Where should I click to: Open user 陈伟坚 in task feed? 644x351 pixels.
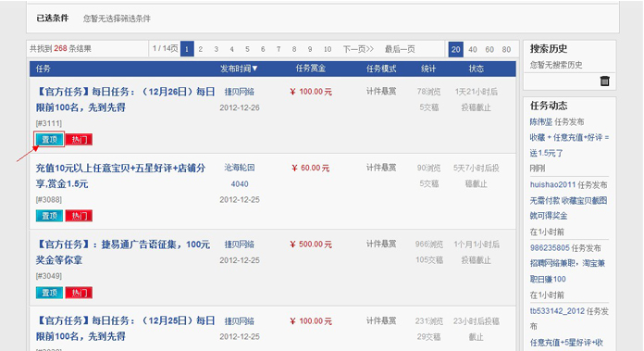[x=541, y=122]
